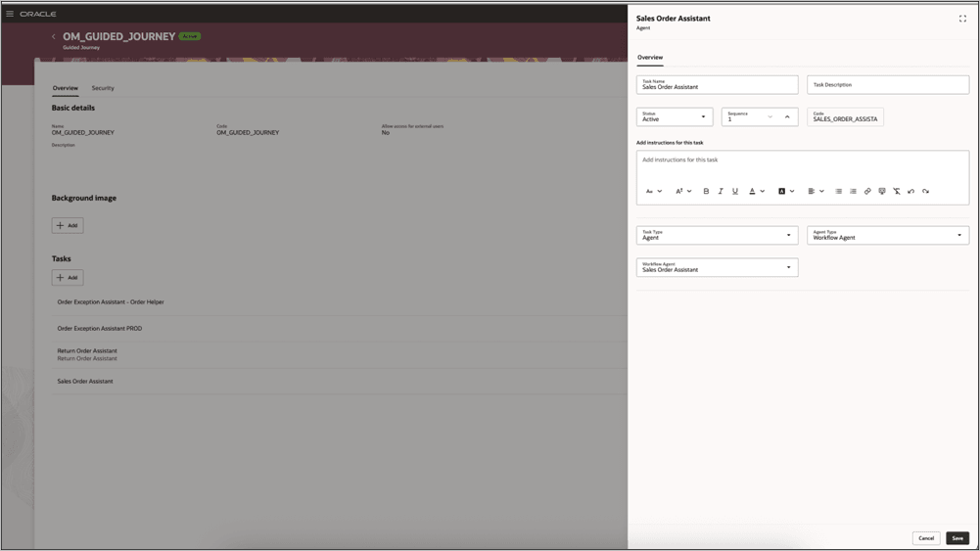Toggle bold formatting
The width and height of the screenshot is (980, 551).
pos(706,191)
